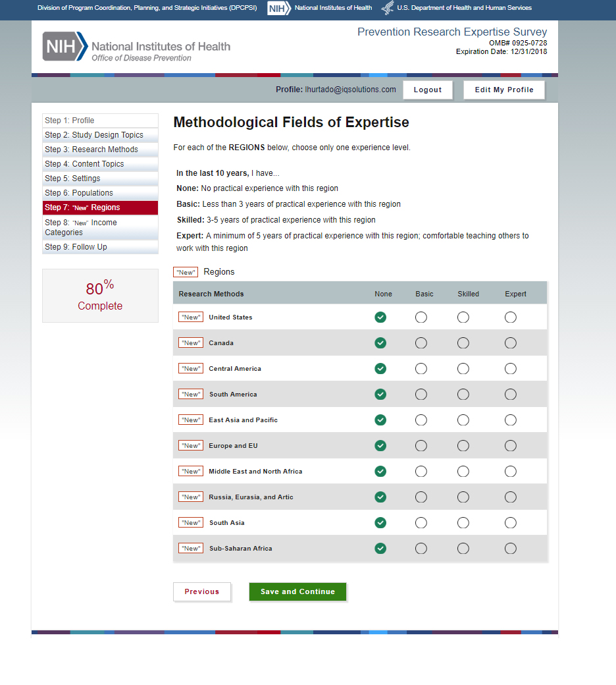Viewport: 616px width, 685px height.
Task: Open Step 2: Study Design Topics
Action: (100, 135)
